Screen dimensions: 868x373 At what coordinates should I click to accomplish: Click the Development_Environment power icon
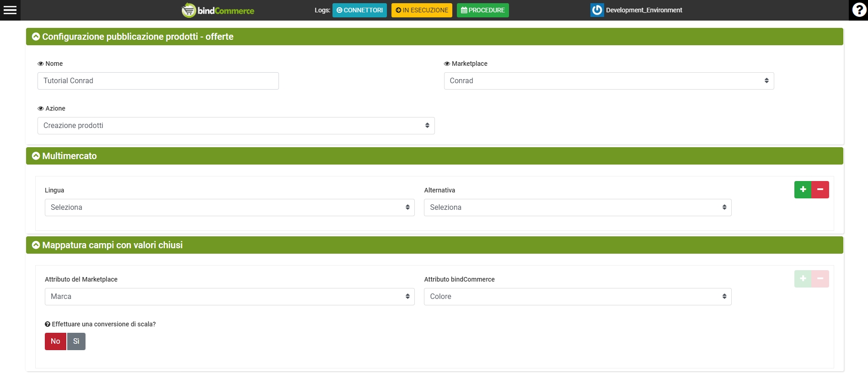597,10
